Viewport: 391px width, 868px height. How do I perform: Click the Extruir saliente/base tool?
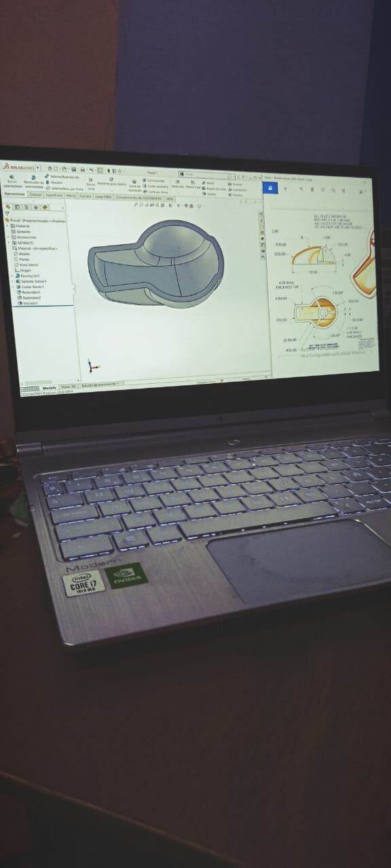point(12,180)
